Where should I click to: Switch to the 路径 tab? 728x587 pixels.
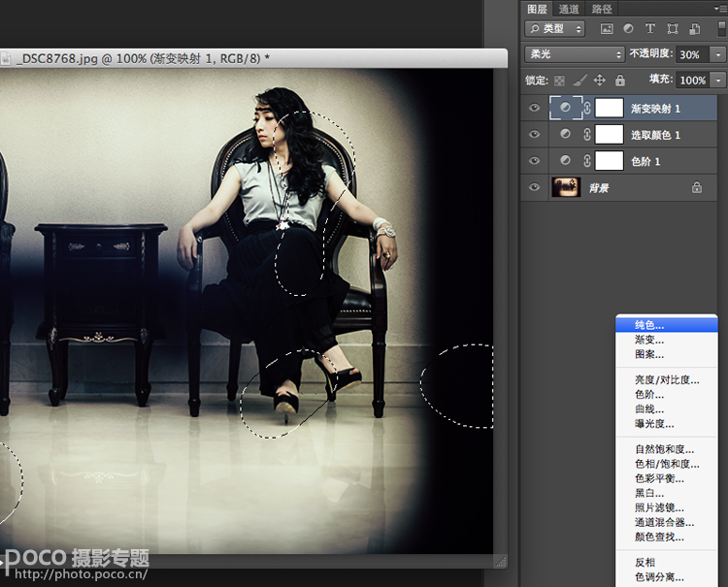click(x=602, y=9)
